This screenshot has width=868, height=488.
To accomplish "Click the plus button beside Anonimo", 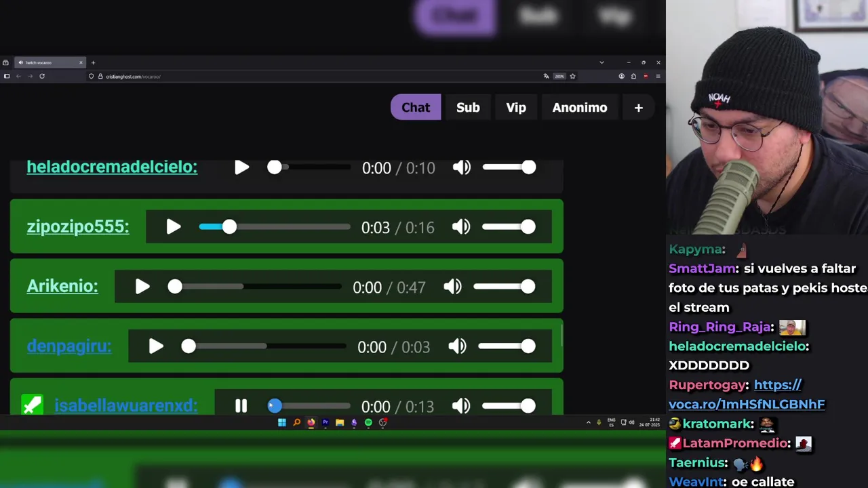I will click(638, 107).
